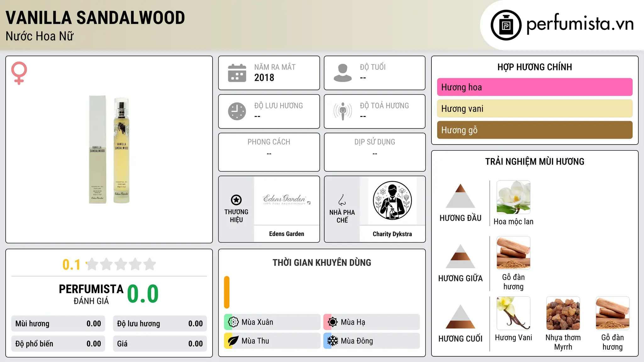Click the Hoa mộc lan note thumbnail
Screen dimensions: 644x362
tap(514, 197)
